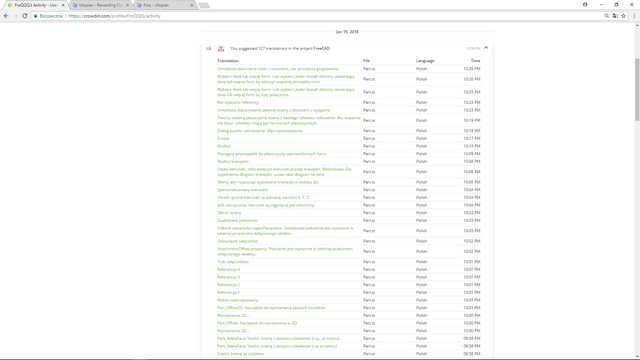Open the FreeCAD project link
Viewport: 640px width, 360px height.
click(x=322, y=49)
